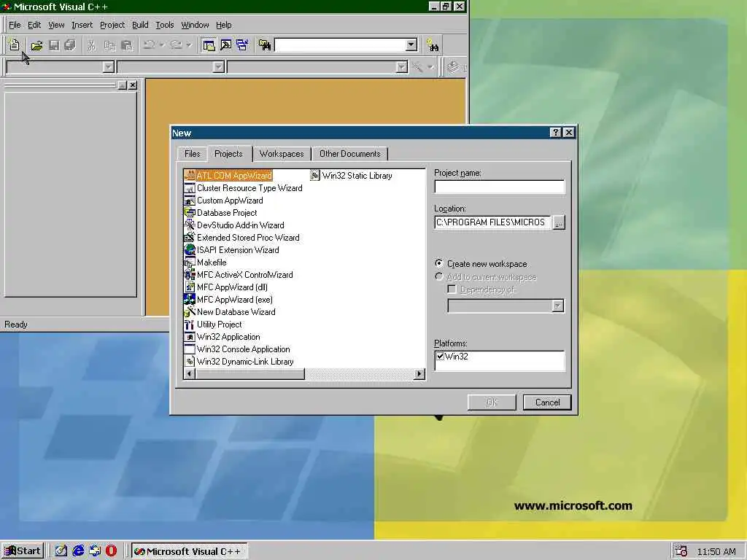Click the Save All toolbar icon
The width and height of the screenshot is (747, 560).
pos(70,45)
